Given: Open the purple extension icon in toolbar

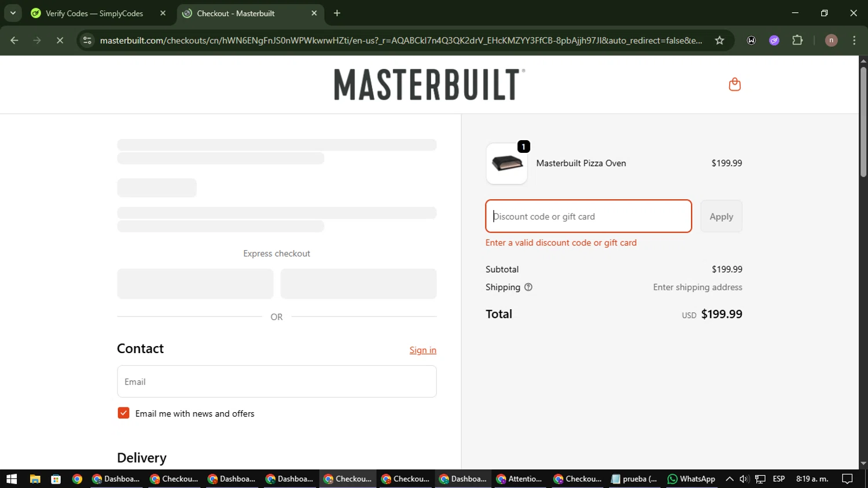Looking at the screenshot, I should [774, 40].
